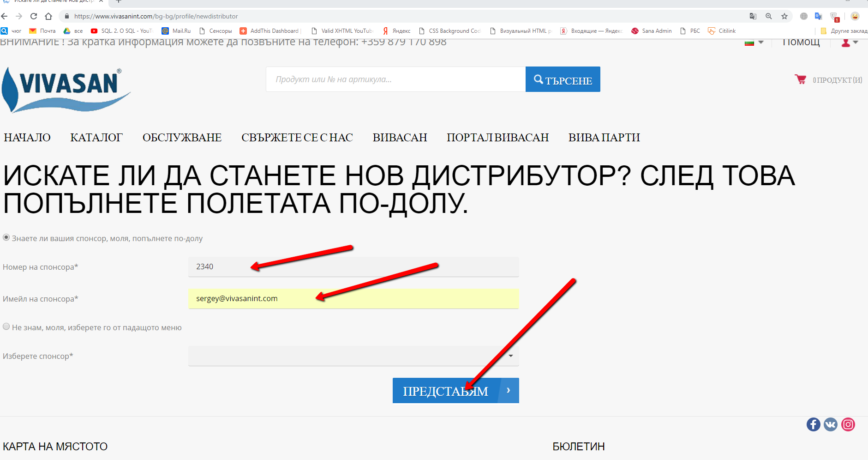The image size is (868, 460).
Task: Click the Номер на спонсора field
Action: (x=353, y=267)
